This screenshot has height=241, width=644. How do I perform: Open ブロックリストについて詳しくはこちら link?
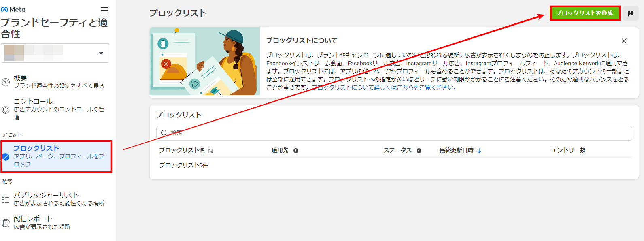click(x=384, y=87)
